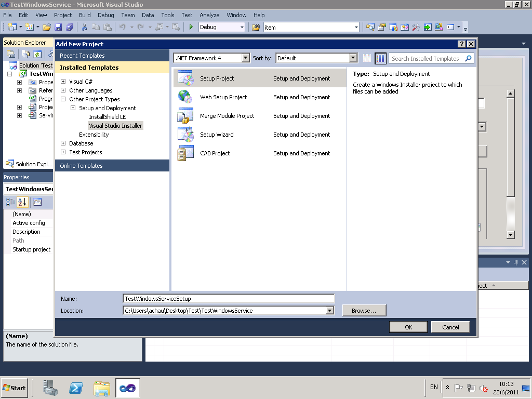Click search magnifier in template search box
The width and height of the screenshot is (532, 399).
click(468, 58)
